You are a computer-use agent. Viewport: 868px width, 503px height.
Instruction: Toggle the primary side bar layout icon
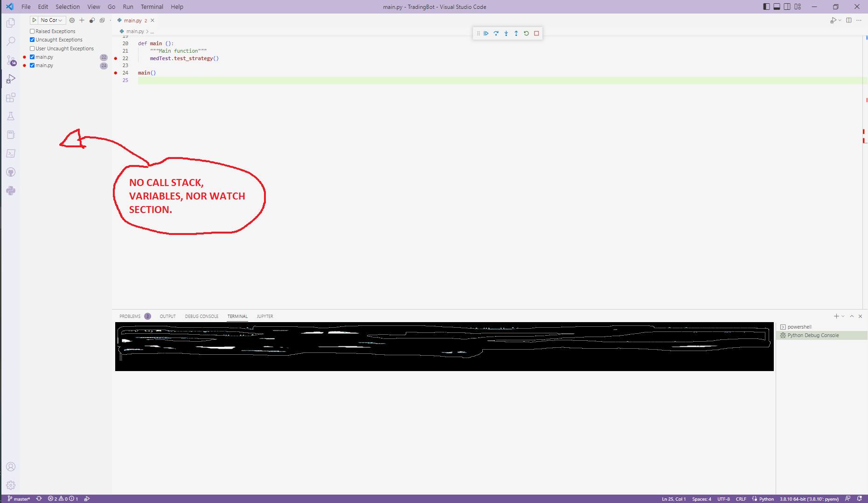(766, 7)
